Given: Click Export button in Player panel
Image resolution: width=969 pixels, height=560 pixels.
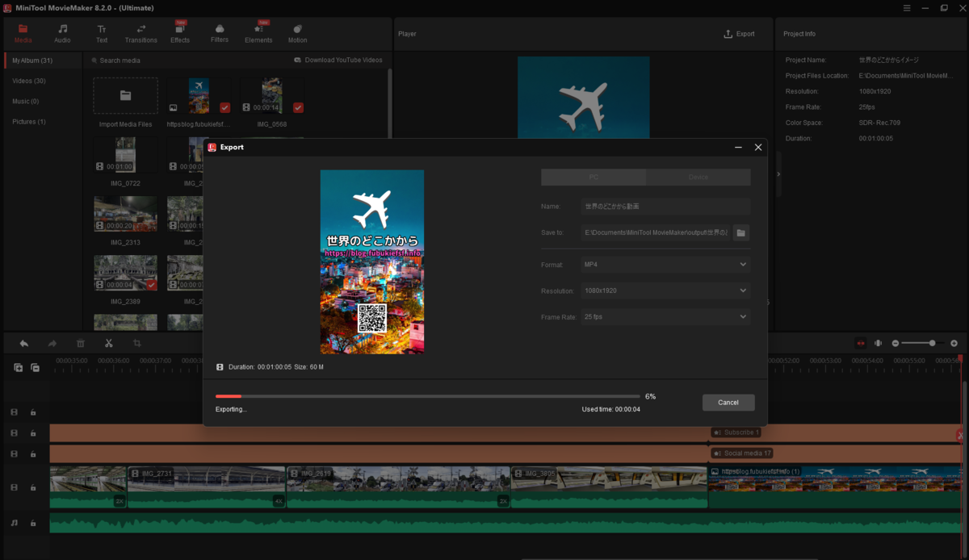Looking at the screenshot, I should click(x=740, y=34).
